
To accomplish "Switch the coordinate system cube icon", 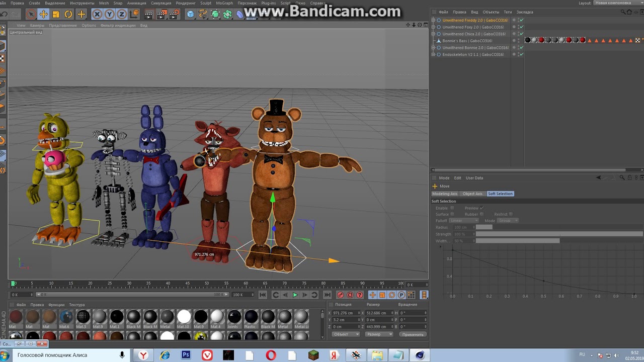I will point(134,14).
